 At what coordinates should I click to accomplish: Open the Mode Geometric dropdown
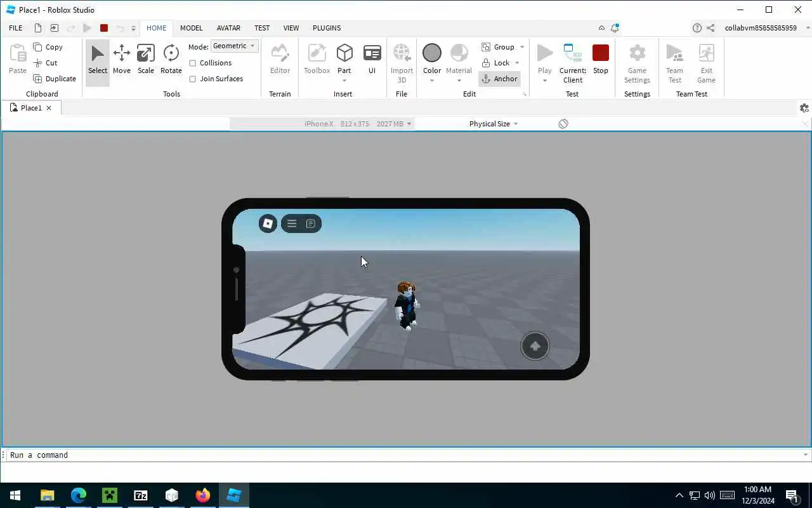(x=235, y=46)
